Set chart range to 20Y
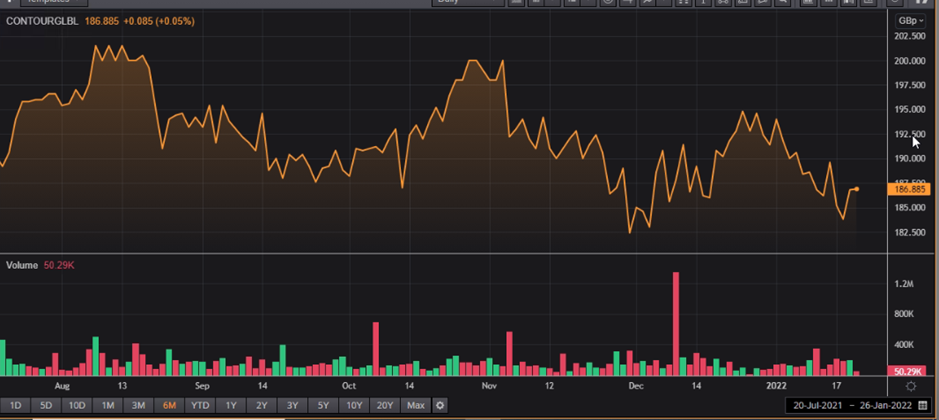 385,406
